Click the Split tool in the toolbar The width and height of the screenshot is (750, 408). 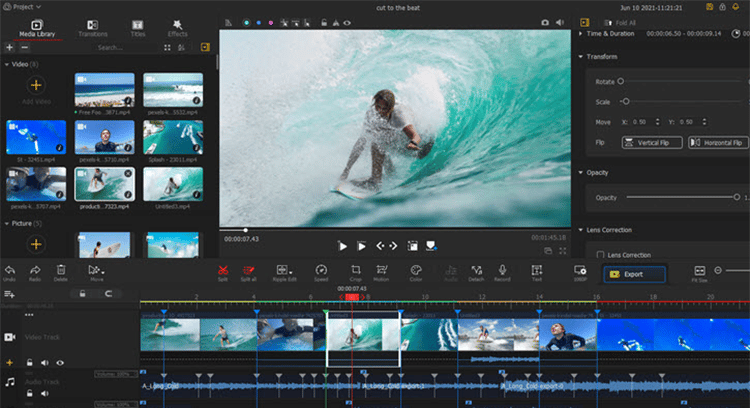225,271
